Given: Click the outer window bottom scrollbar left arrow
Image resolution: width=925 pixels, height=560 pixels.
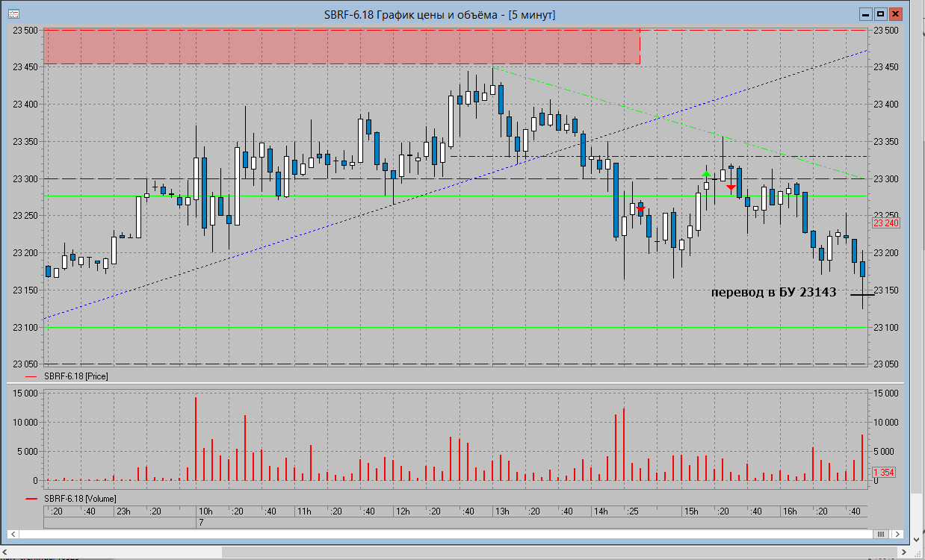Looking at the screenshot, I should (5, 551).
